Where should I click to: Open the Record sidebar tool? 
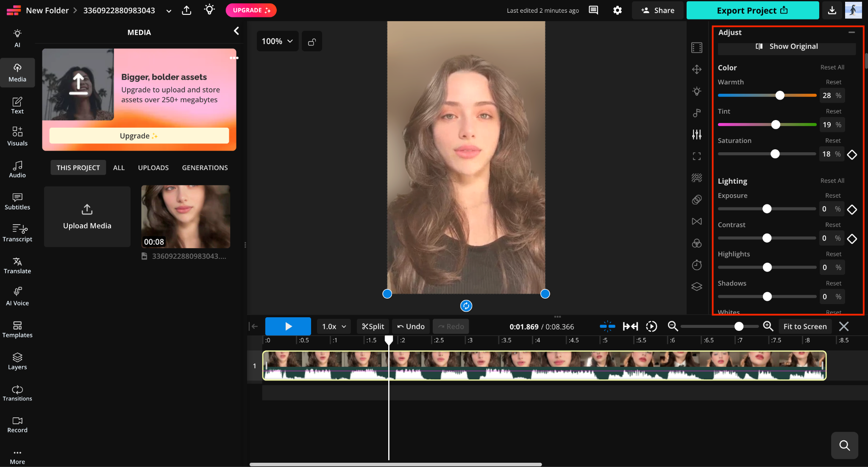17,425
